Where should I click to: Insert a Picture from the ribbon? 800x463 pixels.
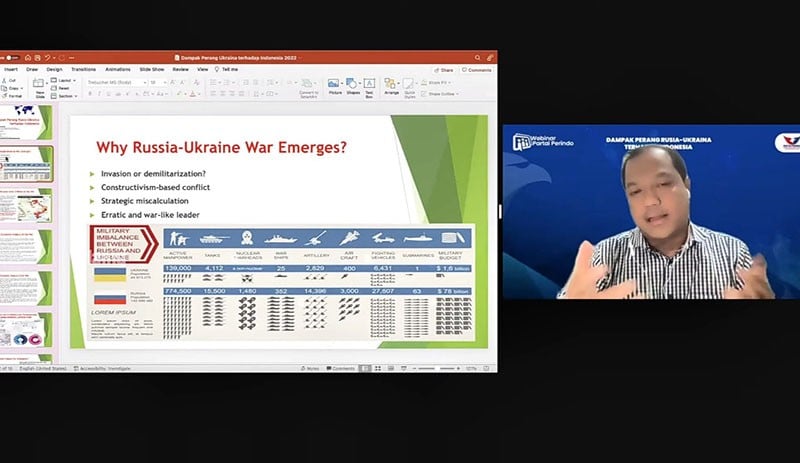(x=334, y=86)
